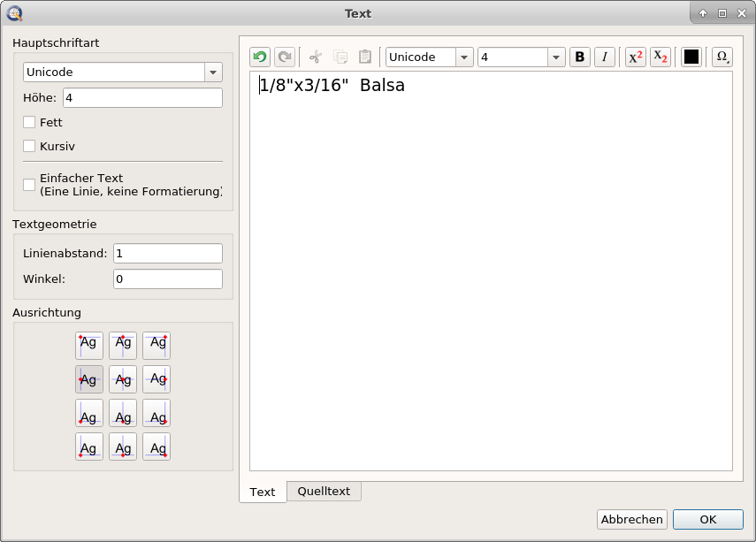Viewport: 756px width, 542px height.
Task: Open the Hauptschriftart font dropdown
Action: (213, 73)
